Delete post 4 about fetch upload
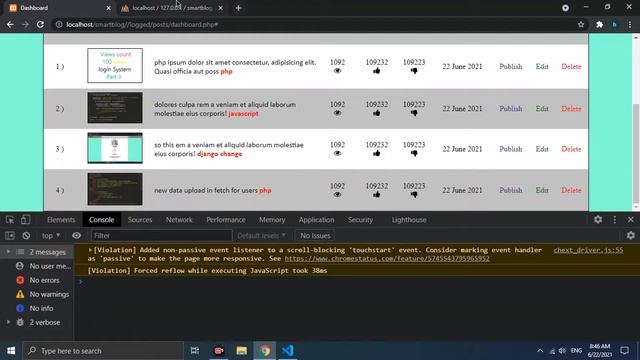This screenshot has width=640, height=360. tap(571, 190)
